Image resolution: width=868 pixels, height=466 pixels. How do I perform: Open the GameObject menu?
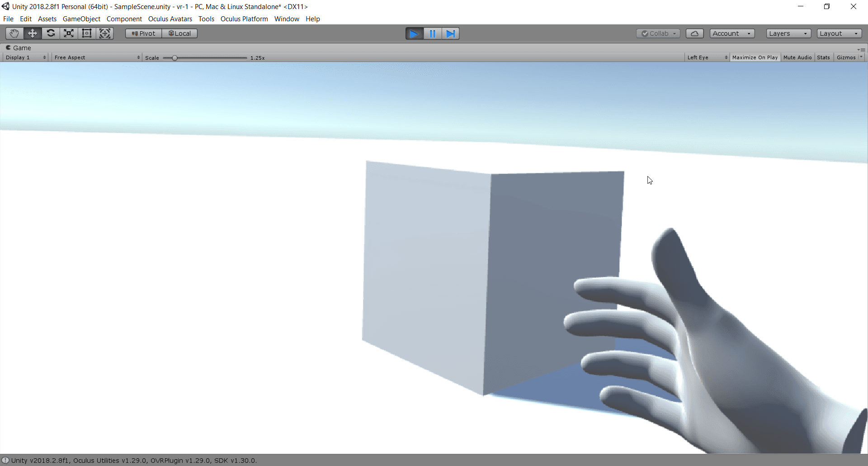(x=81, y=19)
